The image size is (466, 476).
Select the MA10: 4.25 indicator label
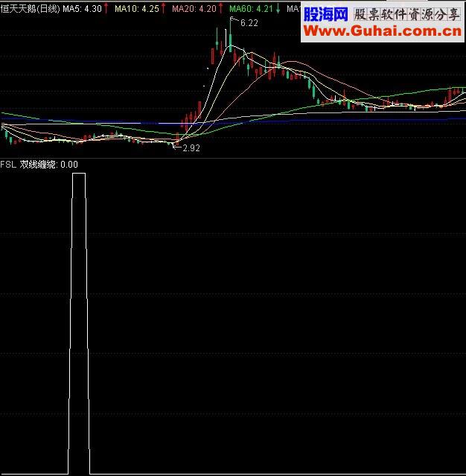pyautogui.click(x=137, y=9)
